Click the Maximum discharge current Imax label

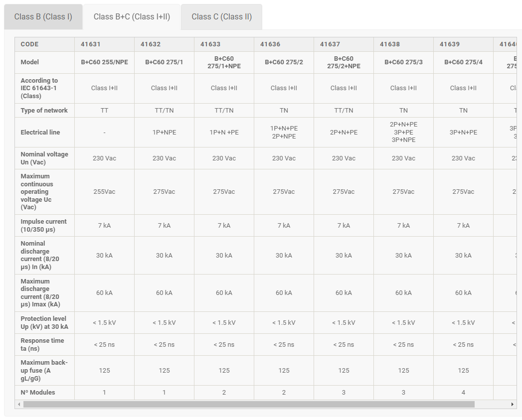coord(40,293)
